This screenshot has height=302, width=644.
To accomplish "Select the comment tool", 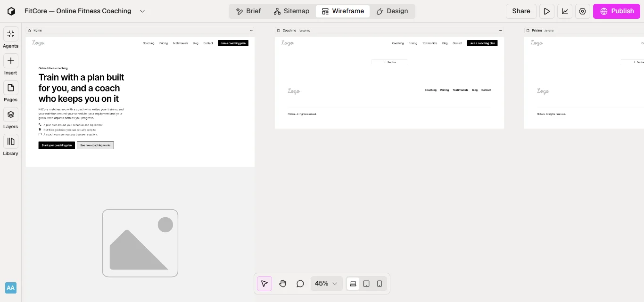I will [300, 284].
